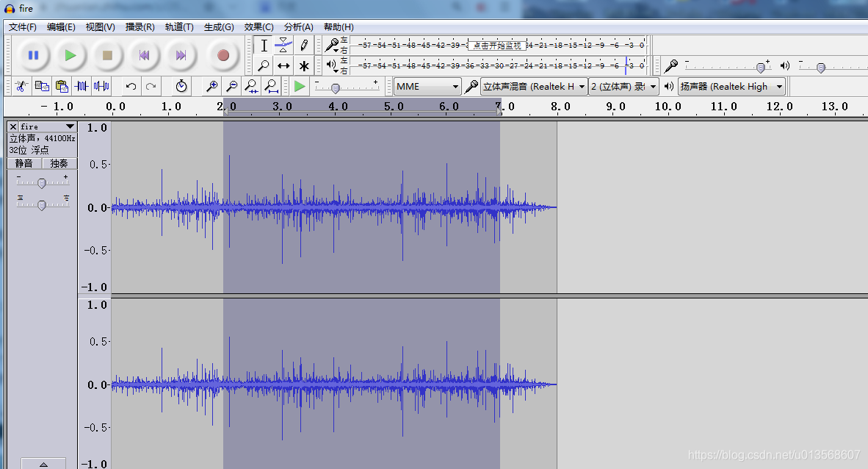
Task: Open the 轨道(T) menu
Action: 179,27
